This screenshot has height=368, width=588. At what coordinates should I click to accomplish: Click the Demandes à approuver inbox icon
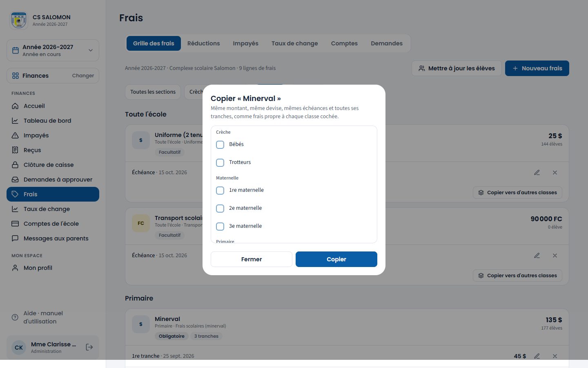(x=15, y=180)
